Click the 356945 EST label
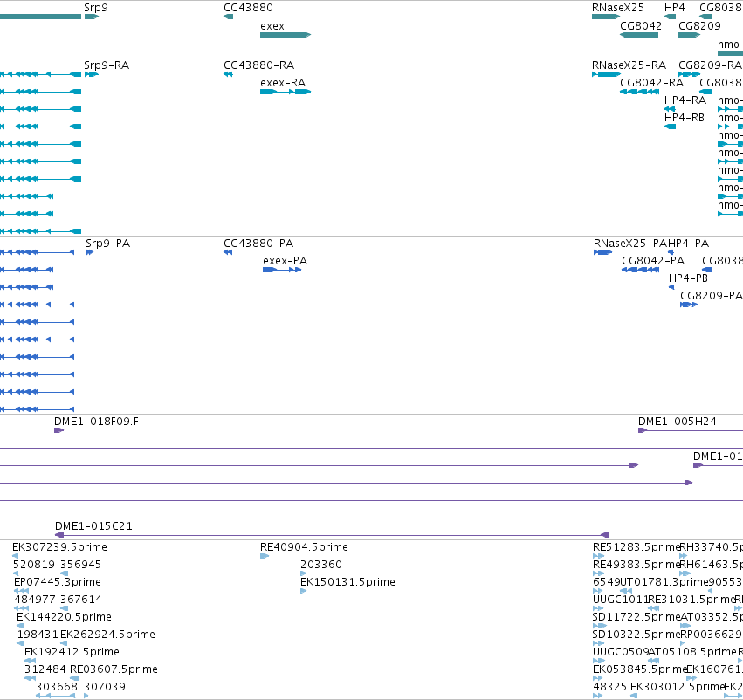The width and height of the screenshot is (743, 700). tap(81, 564)
